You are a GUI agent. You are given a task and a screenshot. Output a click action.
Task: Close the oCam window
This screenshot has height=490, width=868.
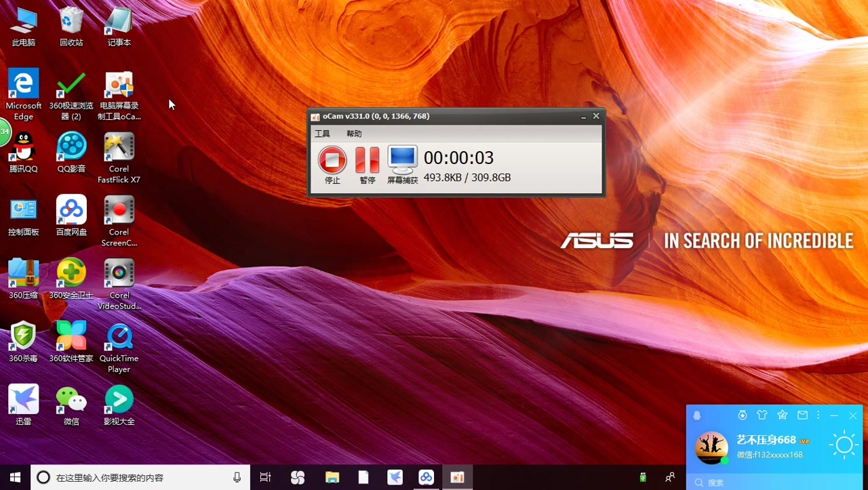pos(596,116)
